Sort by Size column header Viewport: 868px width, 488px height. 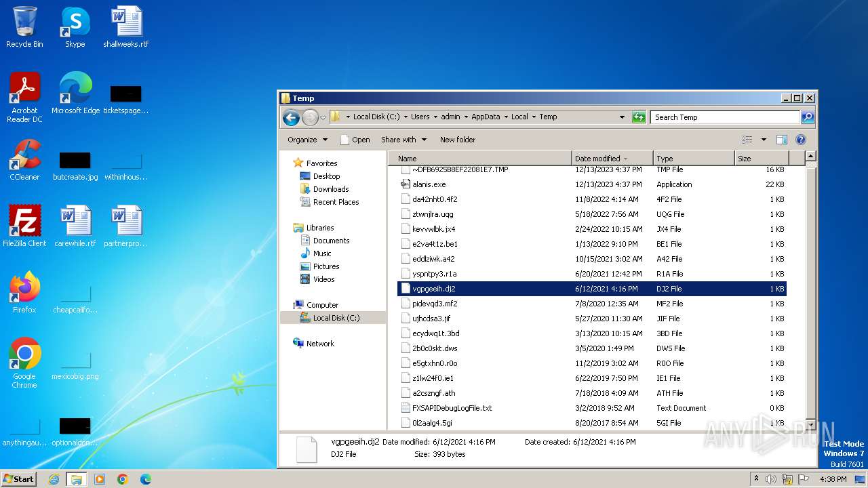(762, 159)
